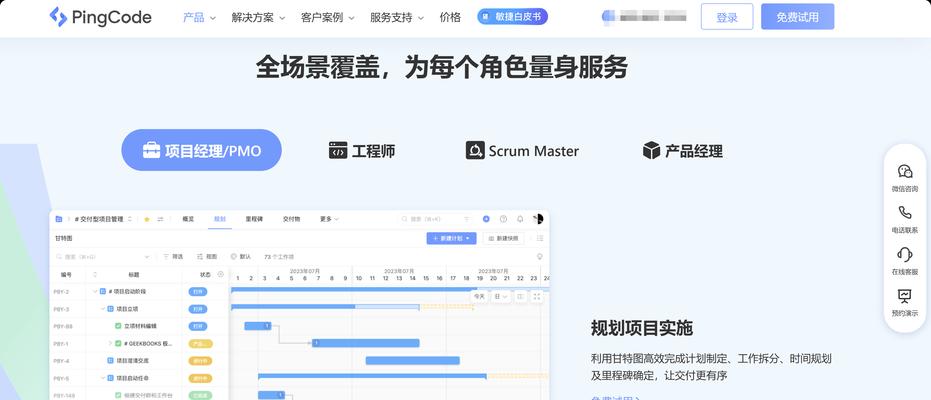Click the yellow star favorite icon
Screen dimensions: 931x400
[147, 219]
